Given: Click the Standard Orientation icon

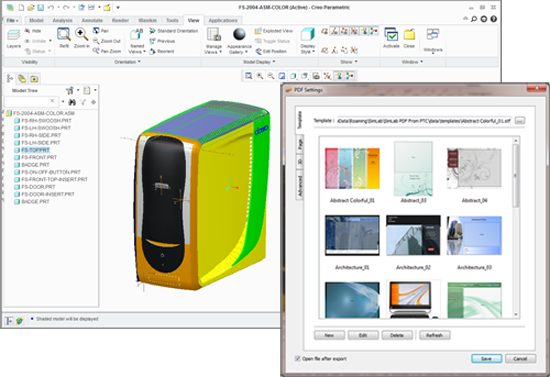Looking at the screenshot, I should (152, 31).
